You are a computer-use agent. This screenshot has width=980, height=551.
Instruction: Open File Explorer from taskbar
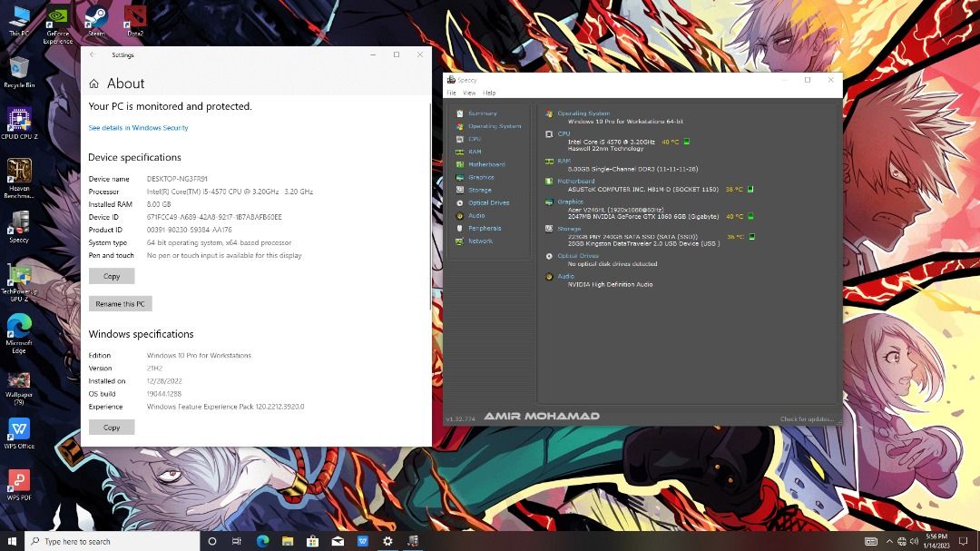pos(288,541)
